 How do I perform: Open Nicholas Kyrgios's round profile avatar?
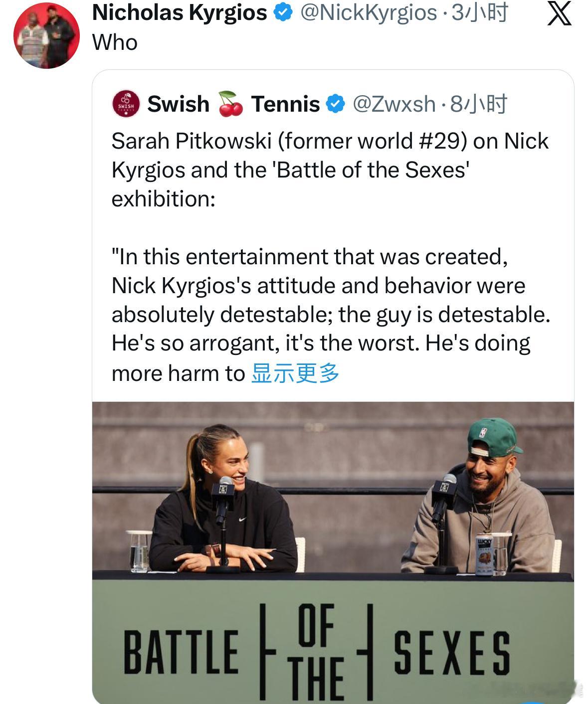tap(46, 35)
